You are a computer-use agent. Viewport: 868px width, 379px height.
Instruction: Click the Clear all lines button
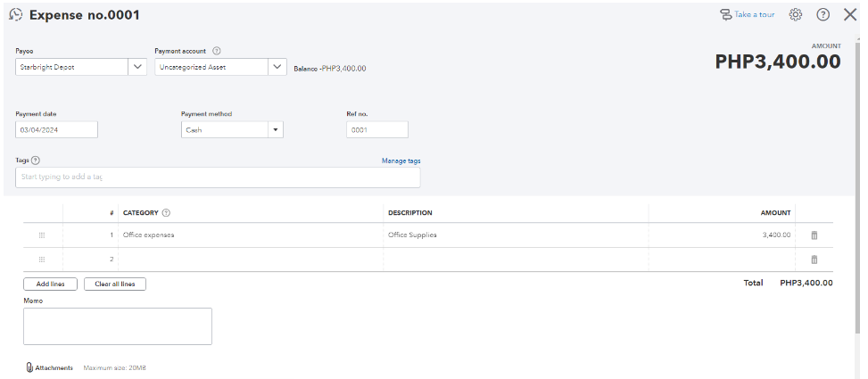coord(115,284)
